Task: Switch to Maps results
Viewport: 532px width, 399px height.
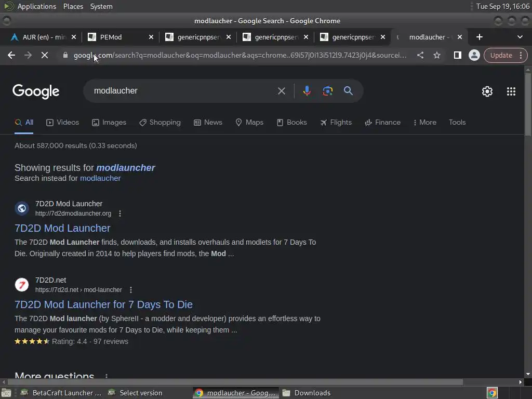Action: (x=249, y=123)
